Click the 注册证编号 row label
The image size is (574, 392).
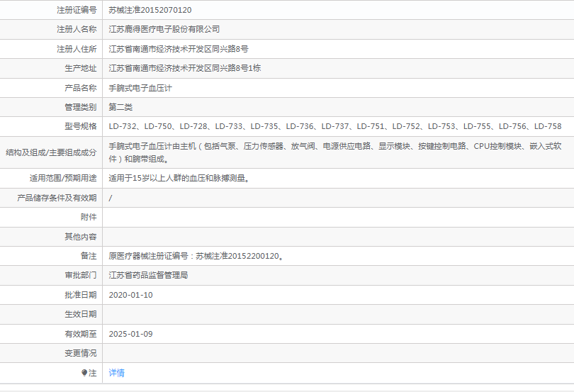[77, 10]
